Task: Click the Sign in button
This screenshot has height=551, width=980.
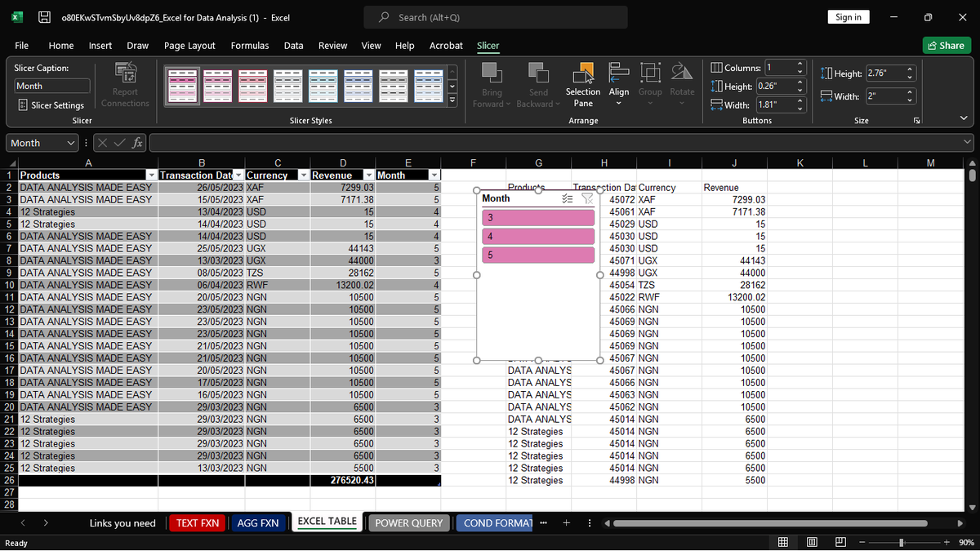Action: tap(849, 17)
